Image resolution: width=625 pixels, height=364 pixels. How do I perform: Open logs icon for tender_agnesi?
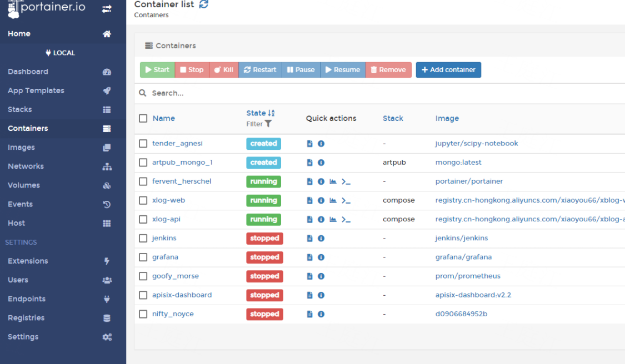pos(309,143)
